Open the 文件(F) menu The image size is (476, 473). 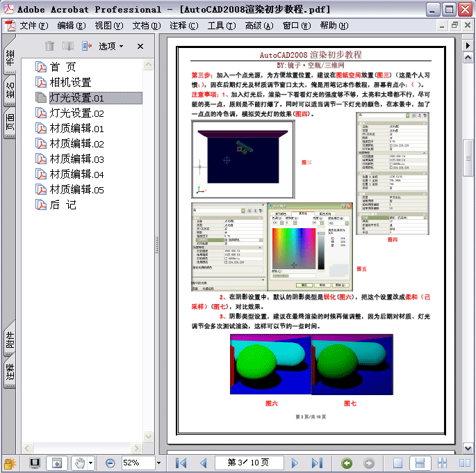[x=34, y=26]
